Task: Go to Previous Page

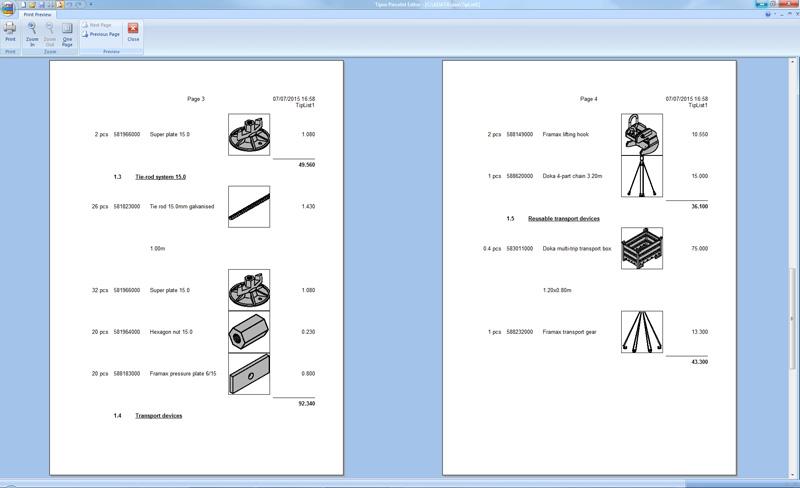Action: pyautogui.click(x=100, y=34)
